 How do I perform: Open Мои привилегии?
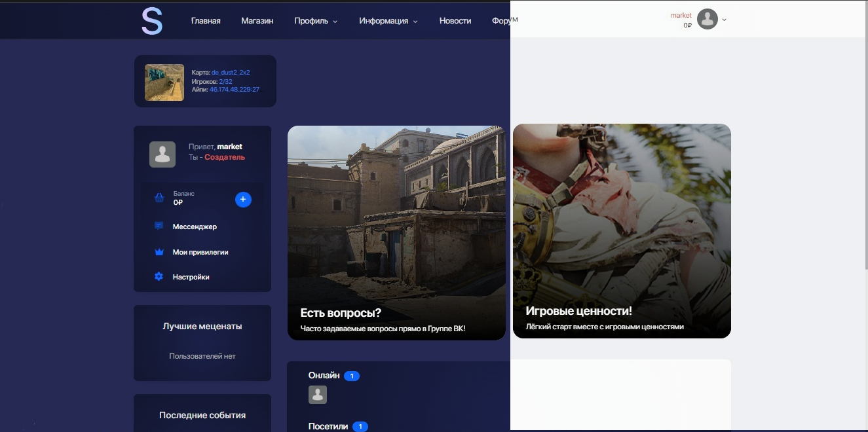click(x=200, y=252)
